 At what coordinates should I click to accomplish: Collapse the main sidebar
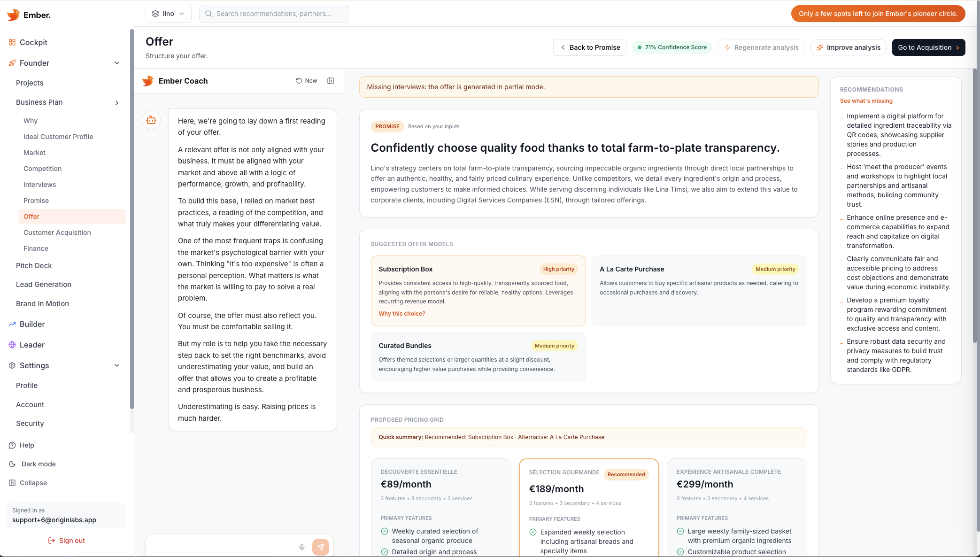33,483
